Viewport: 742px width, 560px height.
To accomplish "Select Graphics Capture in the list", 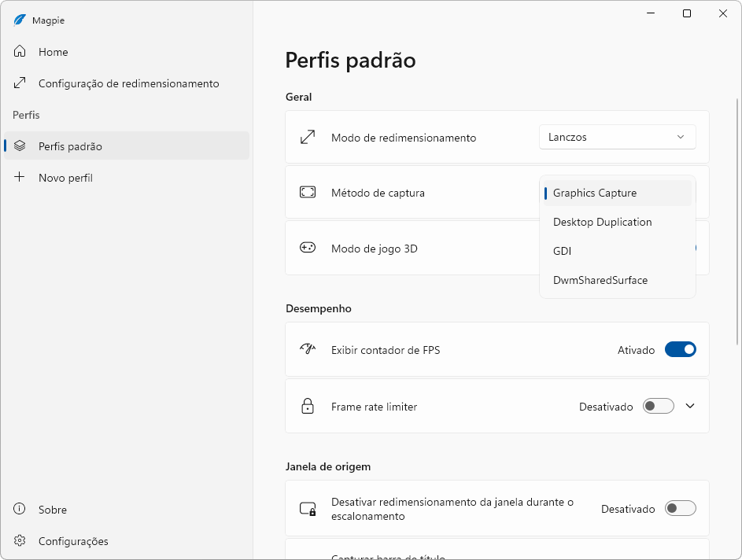I will pos(595,193).
